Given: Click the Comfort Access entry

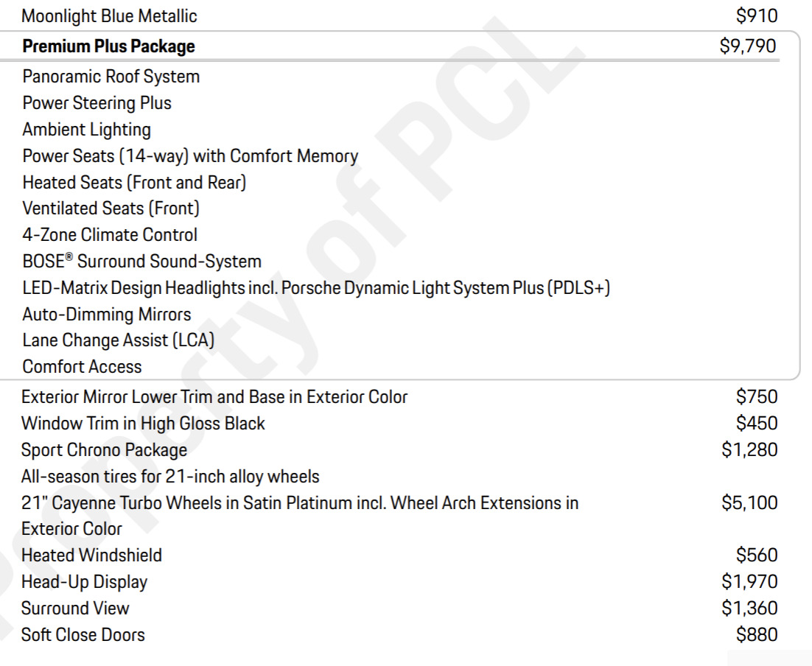Looking at the screenshot, I should coord(83,367).
